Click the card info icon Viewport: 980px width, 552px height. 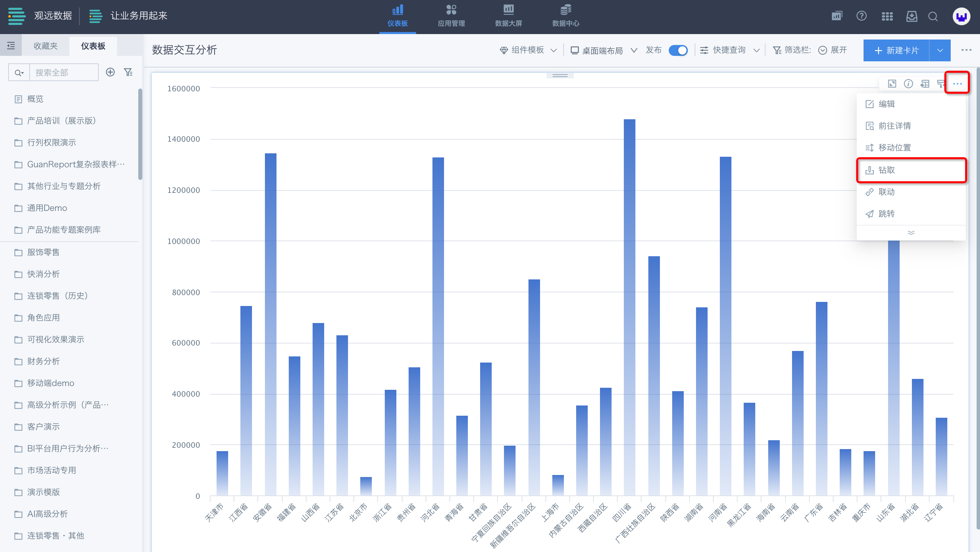pyautogui.click(x=908, y=84)
